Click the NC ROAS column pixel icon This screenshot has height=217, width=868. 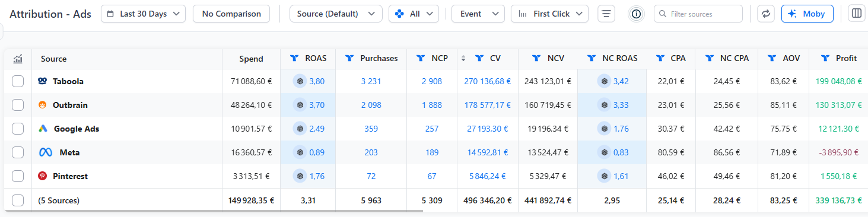coord(592,58)
